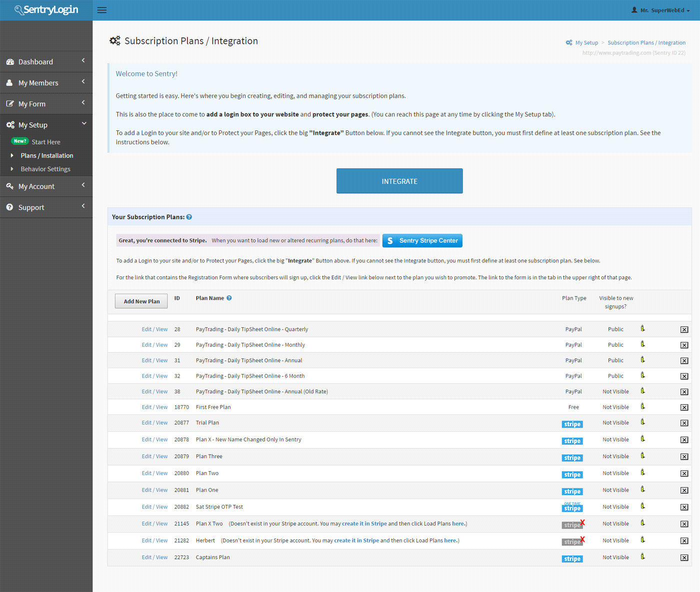Viewport: 700px width, 592px height.
Task: Click plan name 'PayTrading - Daily TipSheet Online - 6 Month'
Action: coord(250,376)
